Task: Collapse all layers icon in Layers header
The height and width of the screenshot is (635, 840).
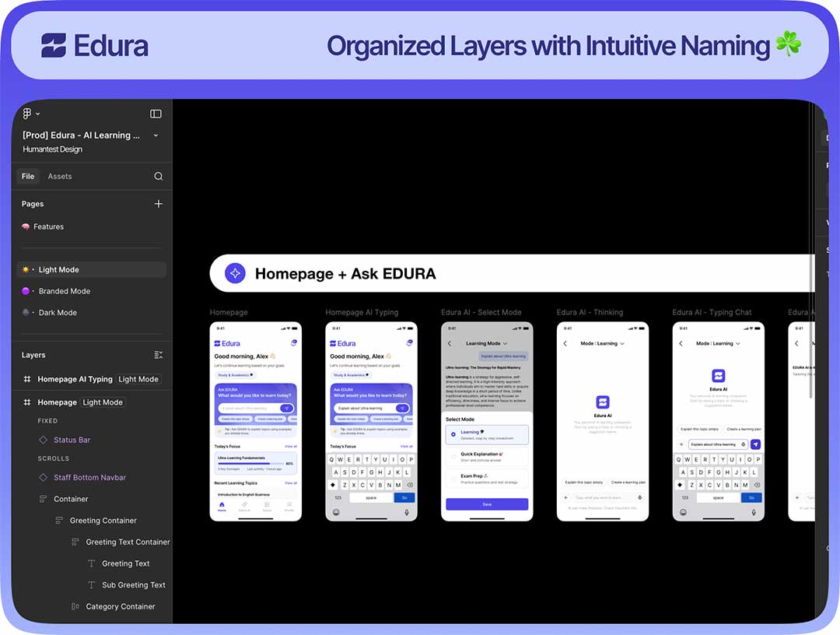Action: 159,355
